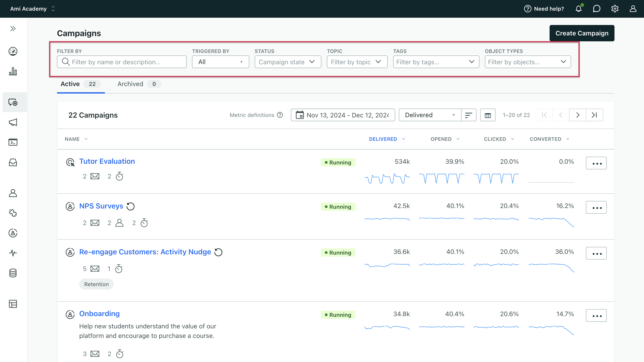Click Onboarding segment trigger icon
The width and height of the screenshot is (644, 362).
tap(70, 314)
